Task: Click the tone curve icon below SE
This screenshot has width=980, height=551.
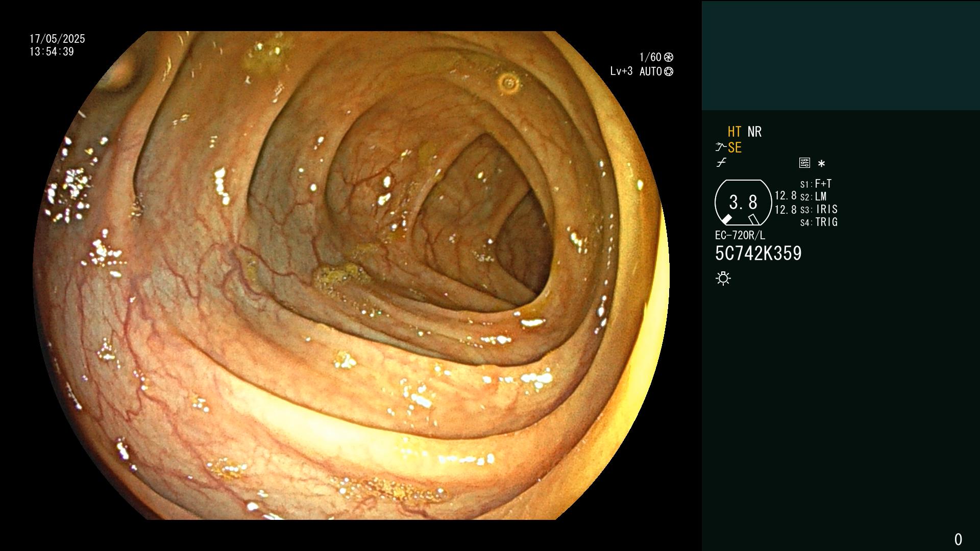Action: [721, 163]
